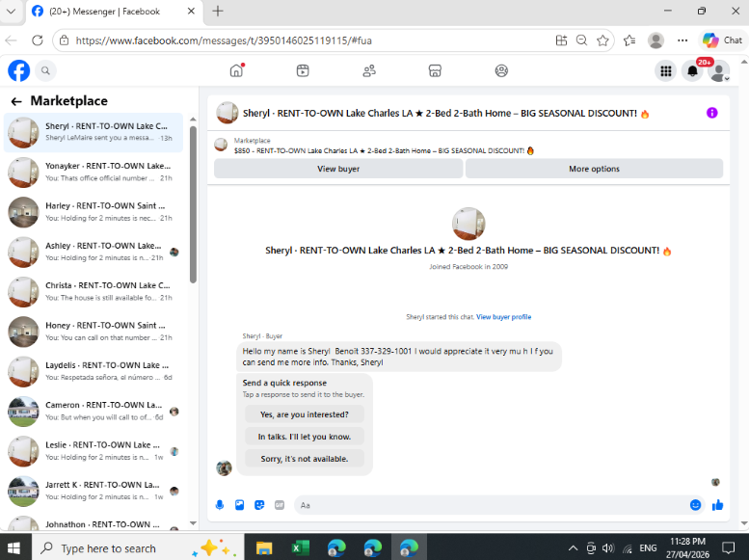The height and width of the screenshot is (560, 749).
Task: Open the Honey RENT-TO-OWN Saint conversation
Action: (94, 332)
